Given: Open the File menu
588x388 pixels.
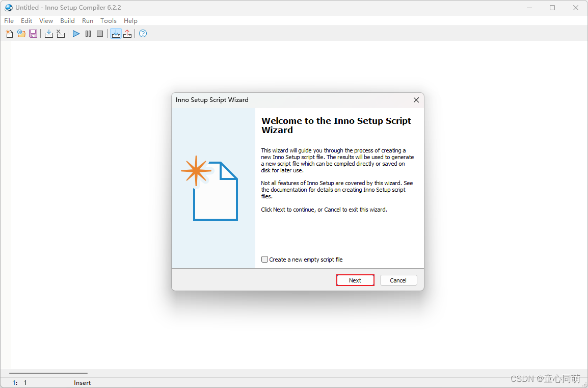Looking at the screenshot, I should [x=9, y=20].
